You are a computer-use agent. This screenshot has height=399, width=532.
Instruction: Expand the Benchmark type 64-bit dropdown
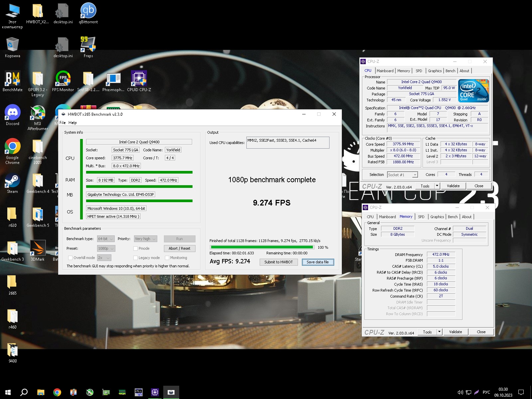[x=106, y=239]
